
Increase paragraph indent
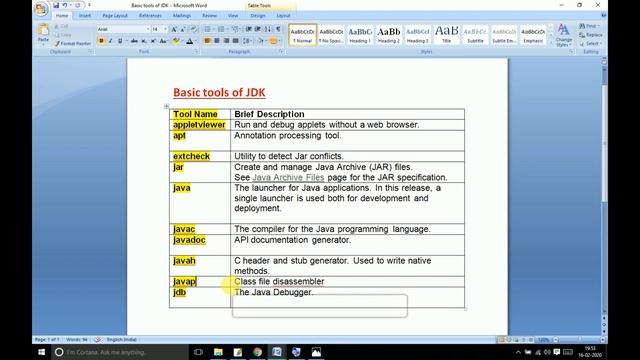coord(258,29)
